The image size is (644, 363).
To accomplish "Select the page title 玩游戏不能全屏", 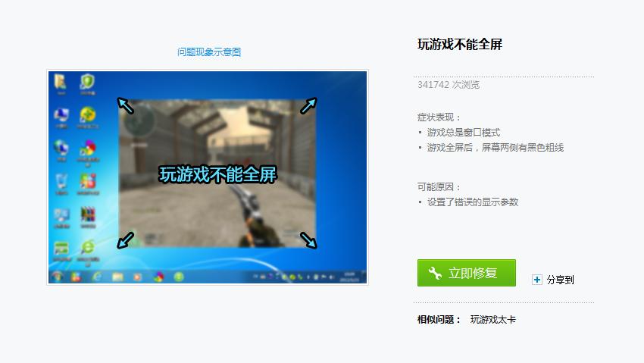I will click(460, 45).
